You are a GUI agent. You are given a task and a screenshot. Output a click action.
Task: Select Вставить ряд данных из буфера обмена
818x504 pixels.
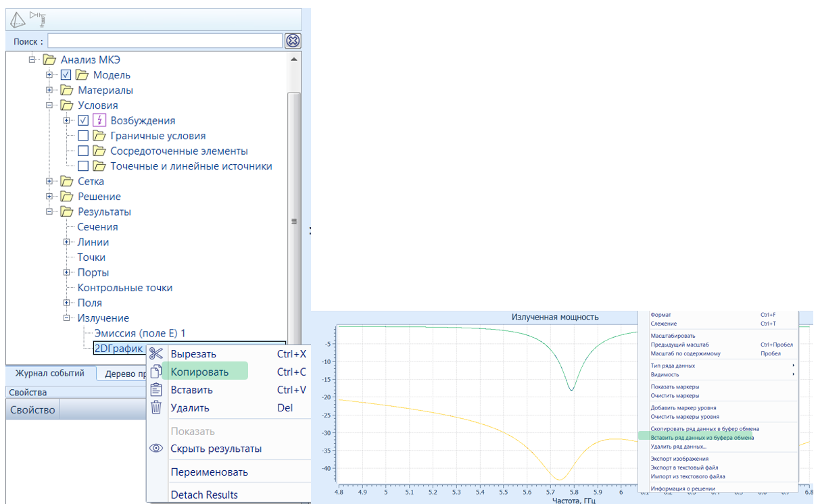tap(702, 438)
